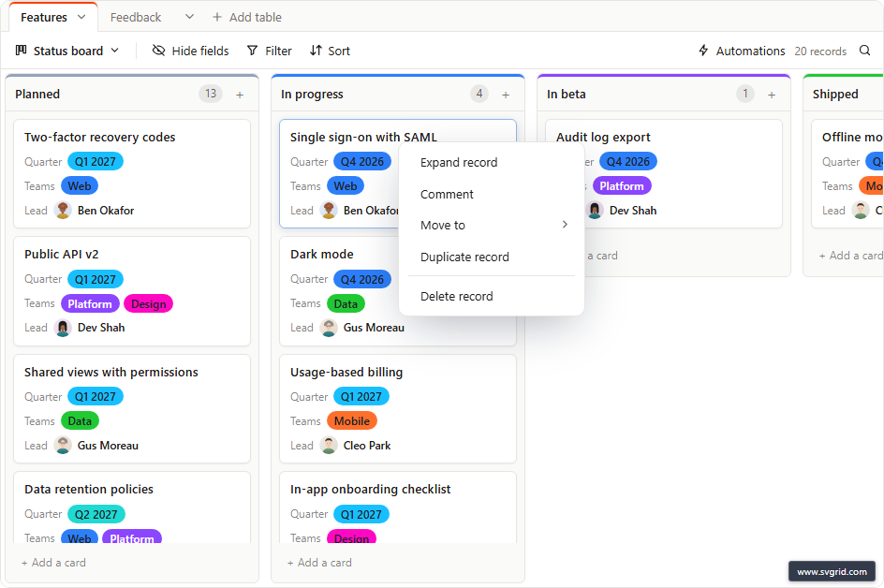Click purple Platform tag on Audit log export
The width and height of the screenshot is (884, 588).
(622, 186)
